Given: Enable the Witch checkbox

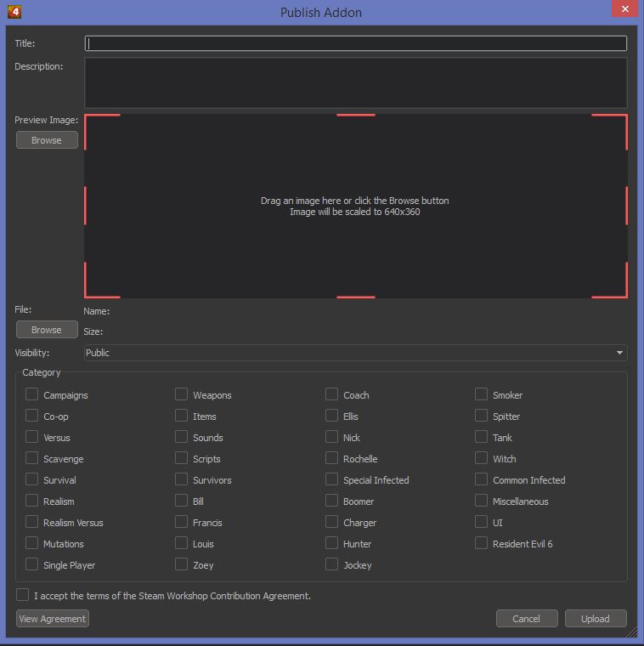Looking at the screenshot, I should 481,458.
